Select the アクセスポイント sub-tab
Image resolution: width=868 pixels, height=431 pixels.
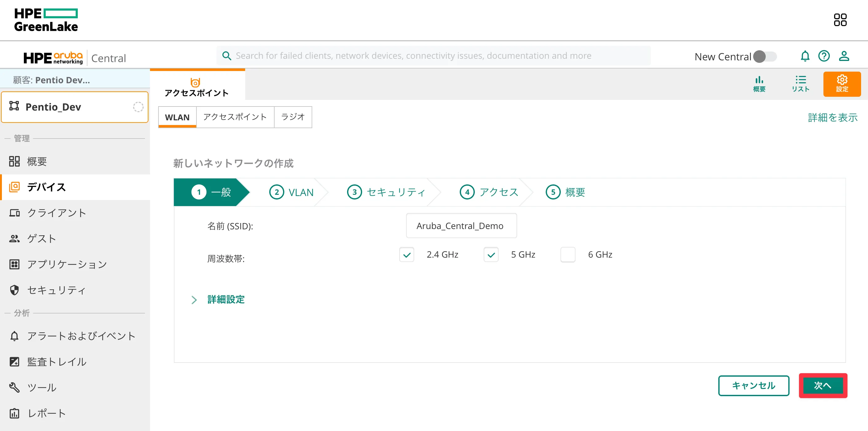pyautogui.click(x=235, y=117)
